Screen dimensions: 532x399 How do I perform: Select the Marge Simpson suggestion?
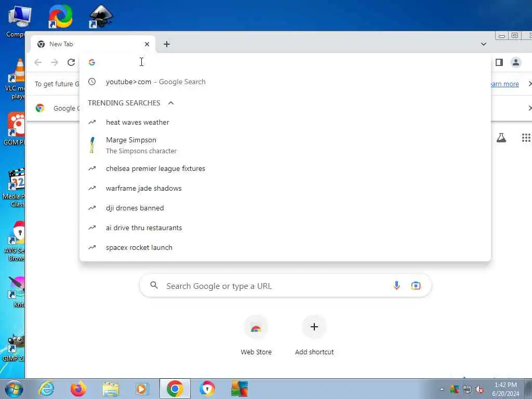[x=285, y=145]
